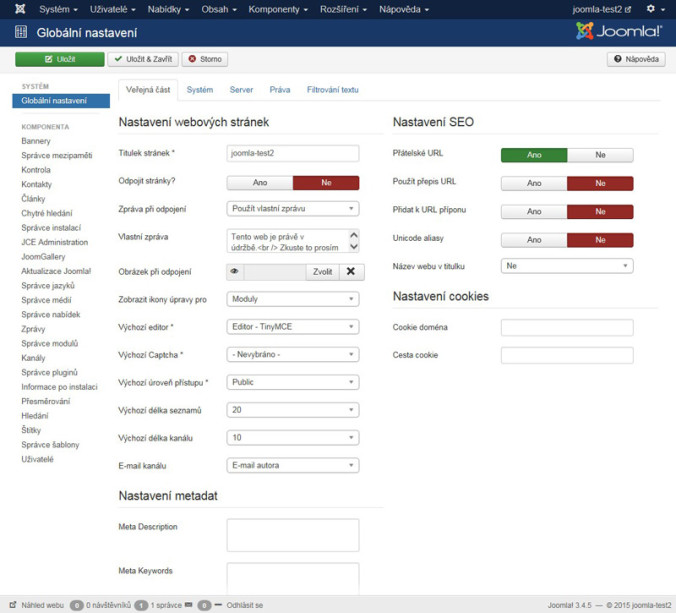Open Nápověda help button
Screen dimensions: 676x613
click(x=636, y=59)
